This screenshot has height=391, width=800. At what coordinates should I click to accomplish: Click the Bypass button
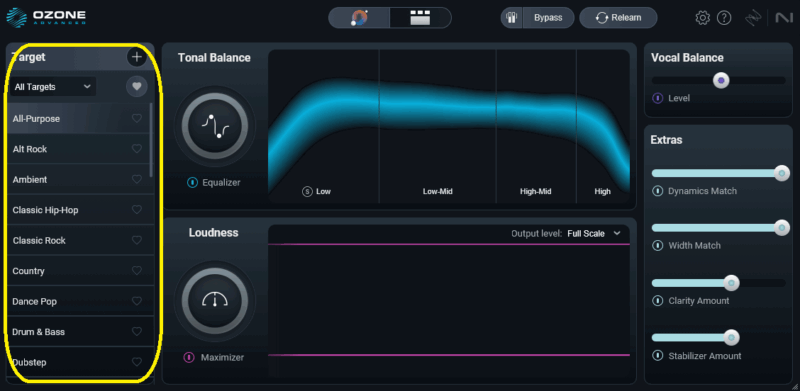pos(548,18)
